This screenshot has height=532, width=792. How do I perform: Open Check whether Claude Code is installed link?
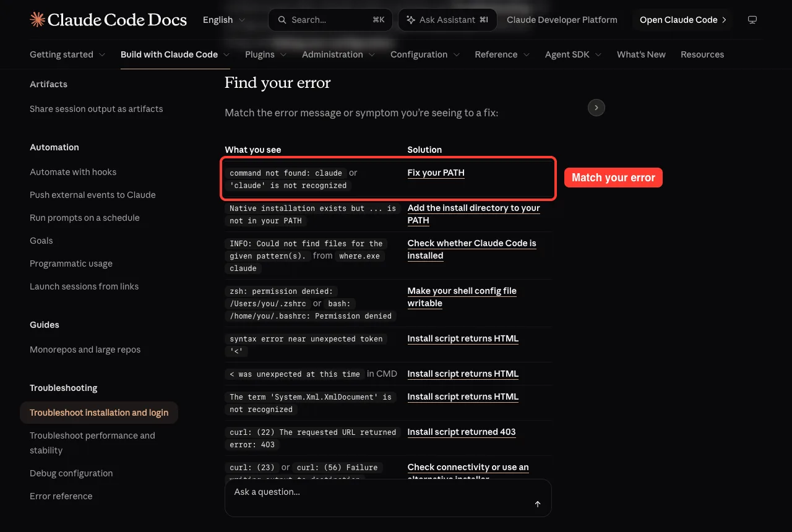pos(471,249)
